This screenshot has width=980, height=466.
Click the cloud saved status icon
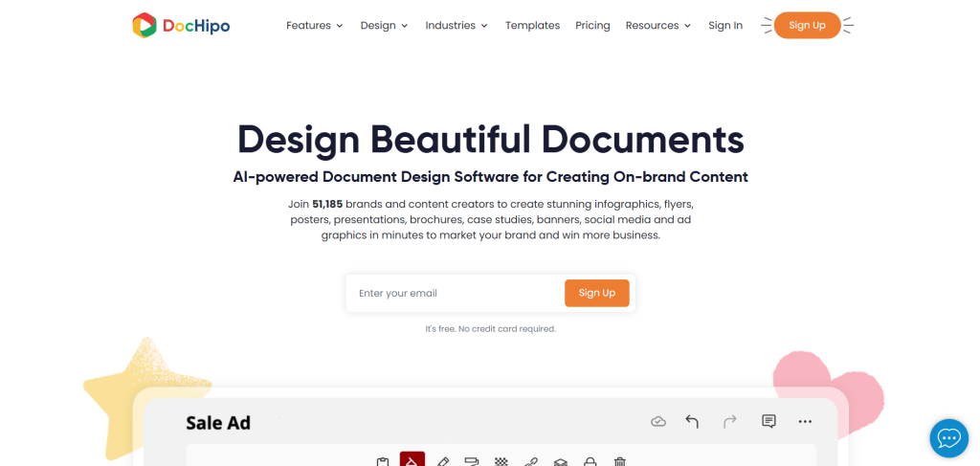658,422
